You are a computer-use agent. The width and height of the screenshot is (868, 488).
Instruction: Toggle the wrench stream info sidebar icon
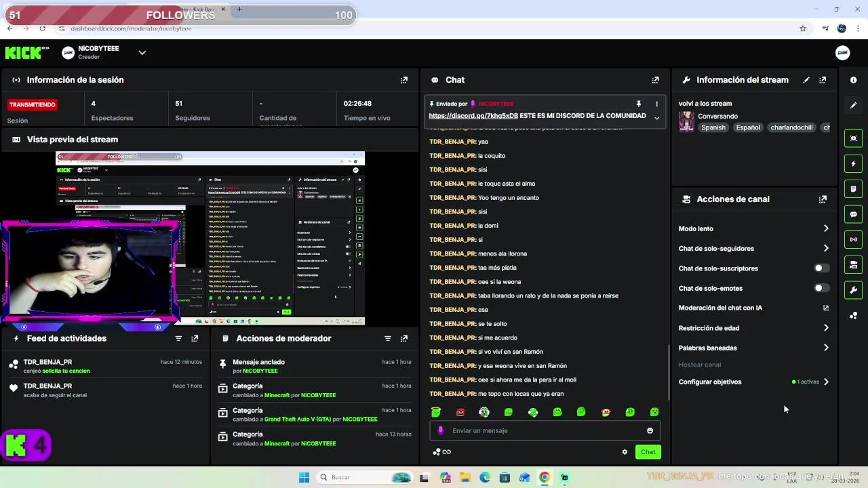coord(853,290)
